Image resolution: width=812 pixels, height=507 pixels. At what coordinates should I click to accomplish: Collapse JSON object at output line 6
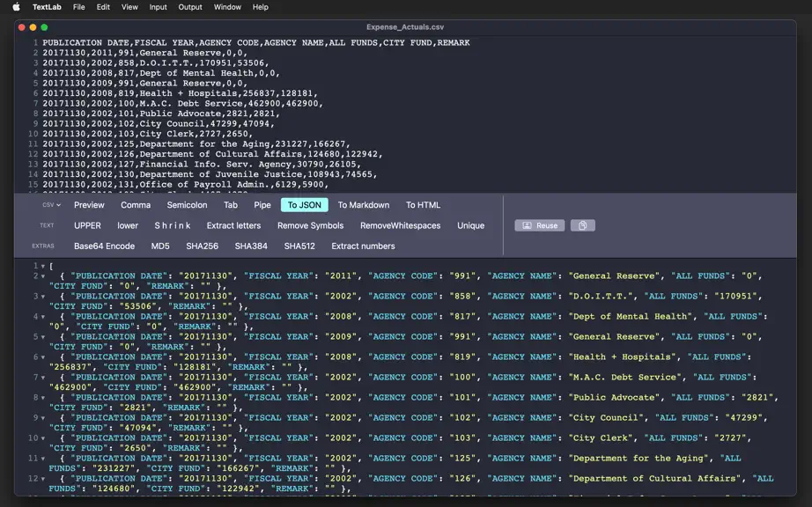coord(43,357)
